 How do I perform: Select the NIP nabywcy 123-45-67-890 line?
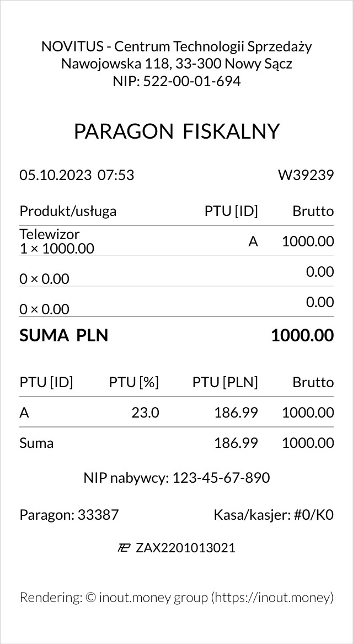pos(176,478)
